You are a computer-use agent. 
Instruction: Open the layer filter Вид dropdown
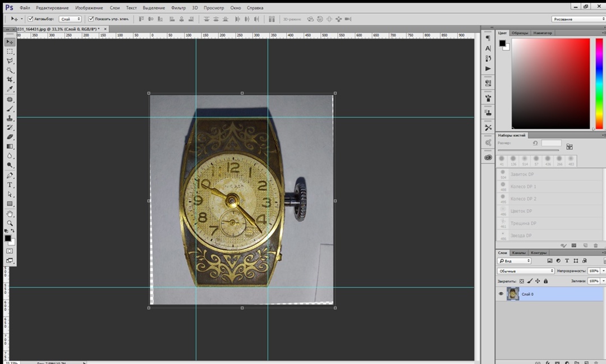coord(514,261)
